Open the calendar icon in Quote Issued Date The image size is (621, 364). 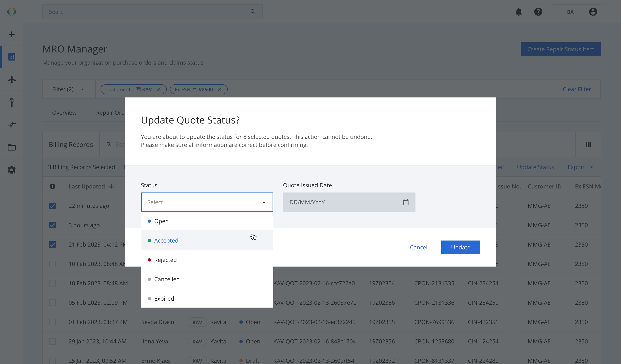point(406,202)
